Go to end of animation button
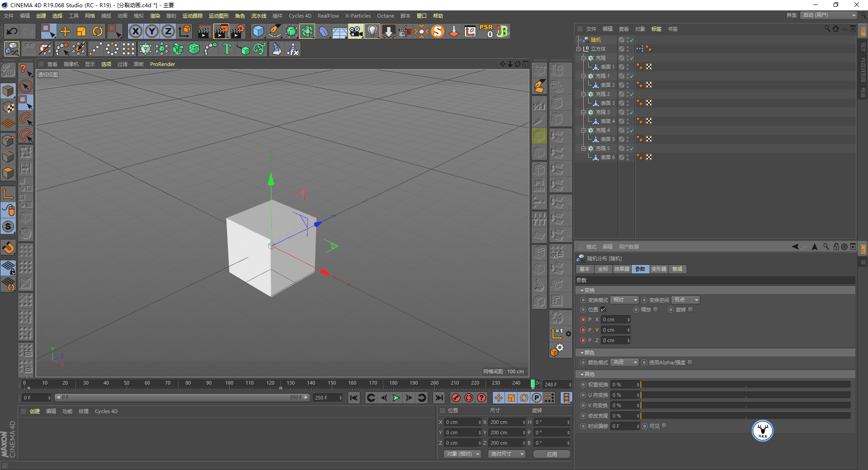This screenshot has width=868, height=470. click(439, 398)
